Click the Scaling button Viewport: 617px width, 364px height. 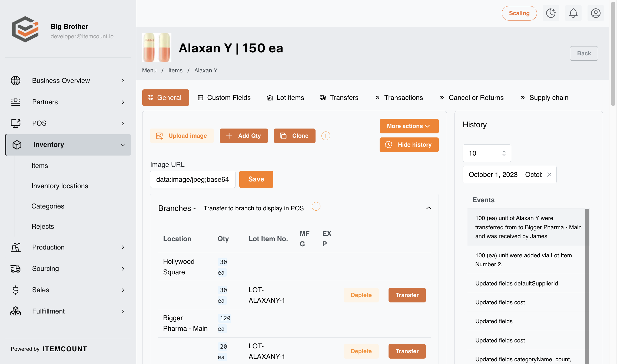519,13
